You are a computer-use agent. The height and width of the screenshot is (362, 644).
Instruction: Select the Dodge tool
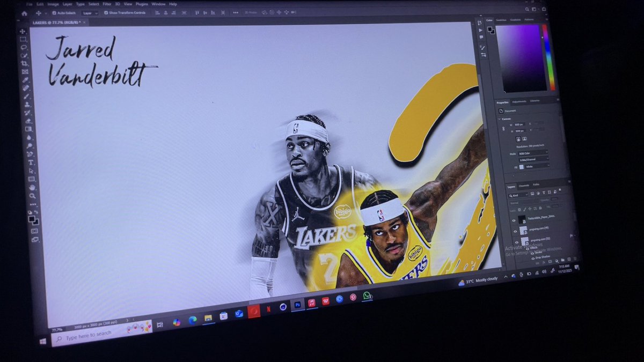pyautogui.click(x=30, y=145)
